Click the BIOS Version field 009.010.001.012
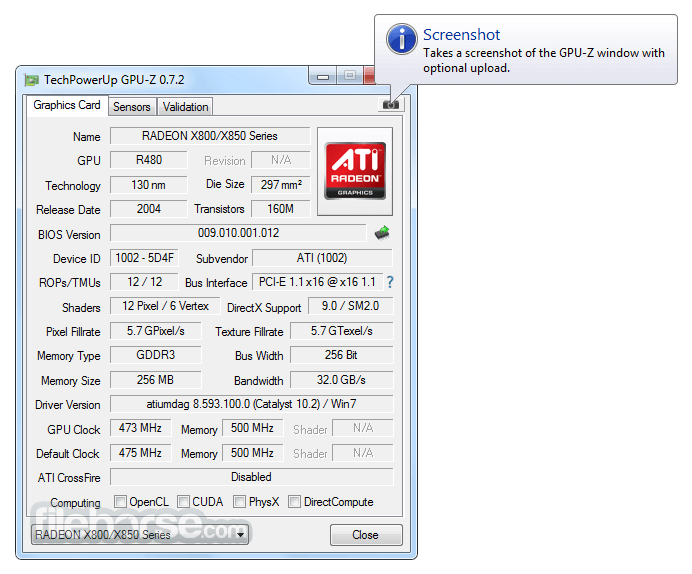 (x=238, y=233)
